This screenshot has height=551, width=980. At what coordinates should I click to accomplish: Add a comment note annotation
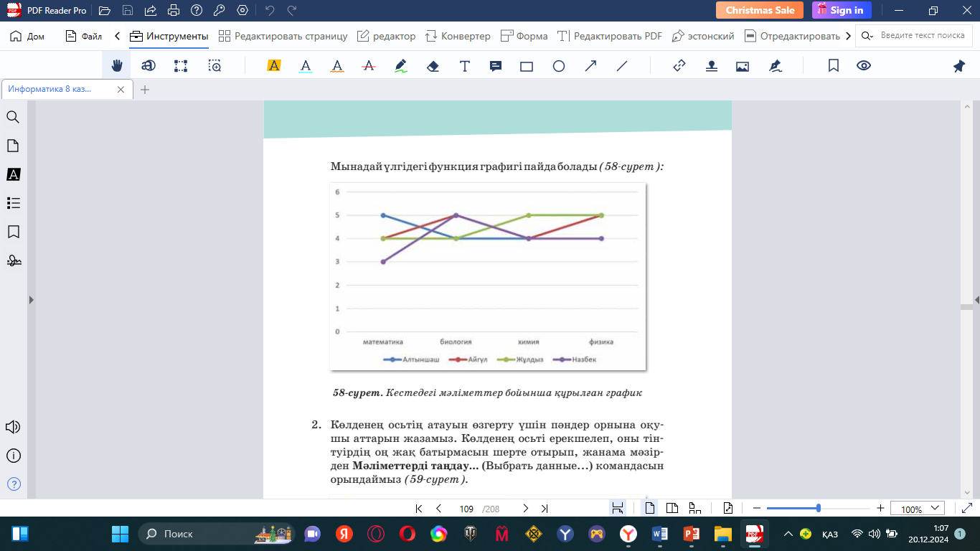(495, 66)
